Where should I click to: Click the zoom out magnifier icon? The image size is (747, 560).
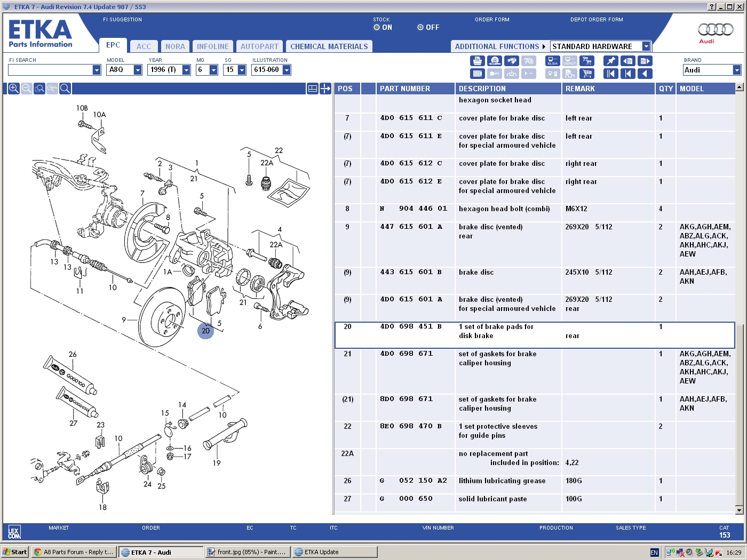pyautogui.click(x=26, y=89)
